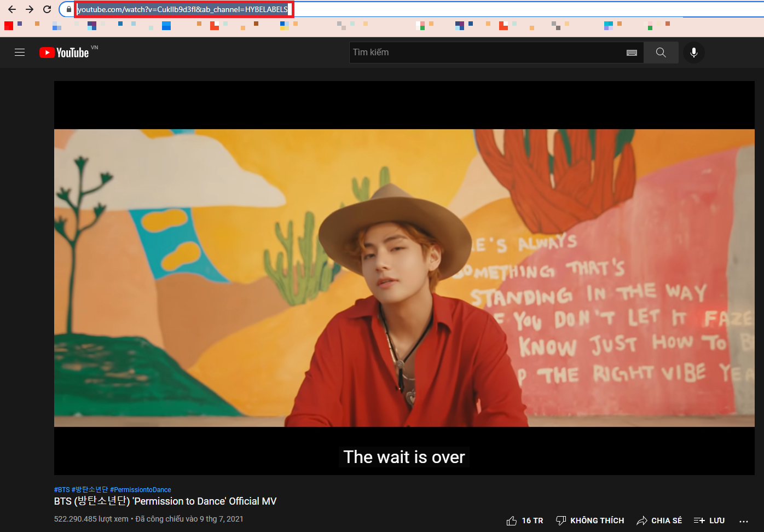This screenshot has width=764, height=532.
Task: Open the three-dot more actions menu
Action: (x=743, y=521)
